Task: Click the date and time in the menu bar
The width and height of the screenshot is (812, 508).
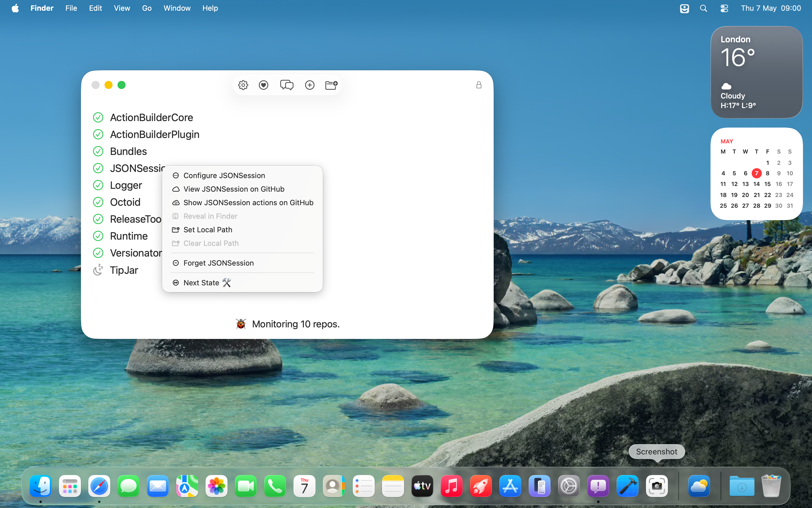Action: (771, 8)
